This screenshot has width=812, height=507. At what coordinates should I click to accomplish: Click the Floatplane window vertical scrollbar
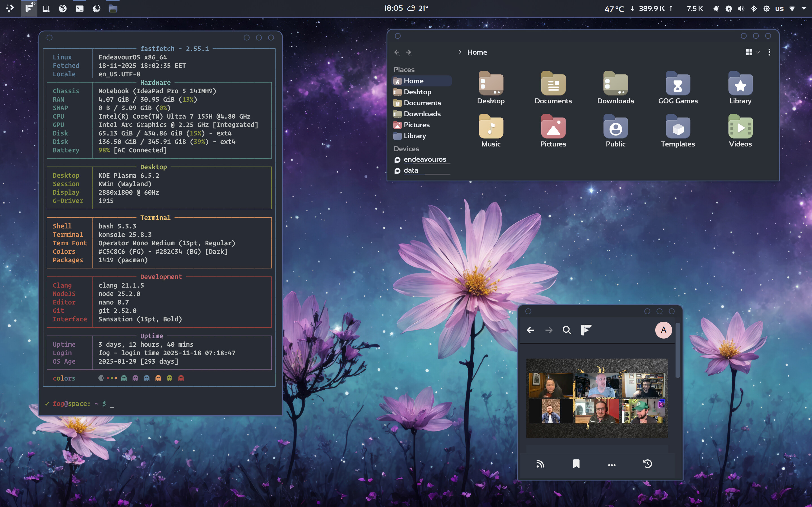point(678,350)
